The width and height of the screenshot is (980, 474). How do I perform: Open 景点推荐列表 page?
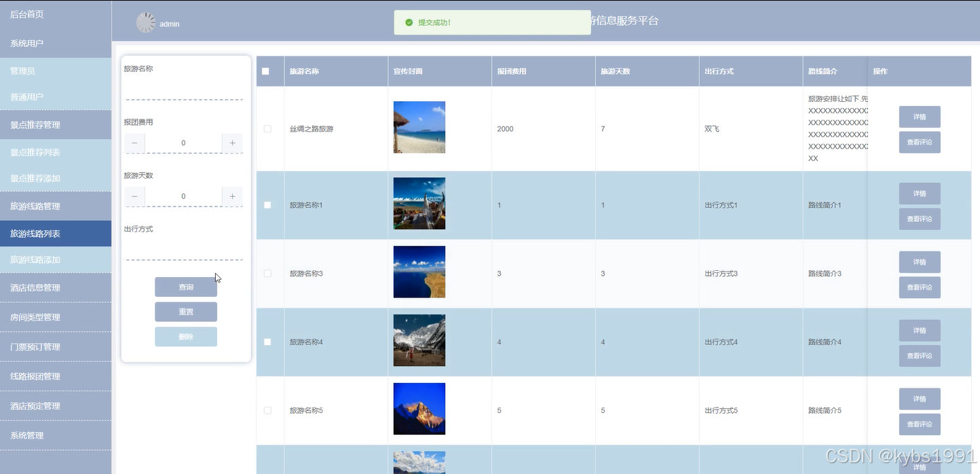(x=56, y=152)
